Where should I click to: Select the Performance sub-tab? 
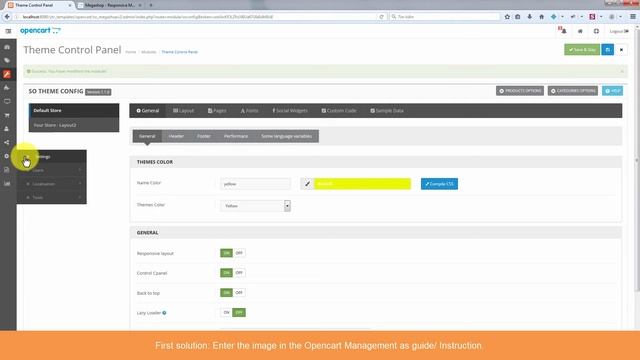tap(236, 136)
